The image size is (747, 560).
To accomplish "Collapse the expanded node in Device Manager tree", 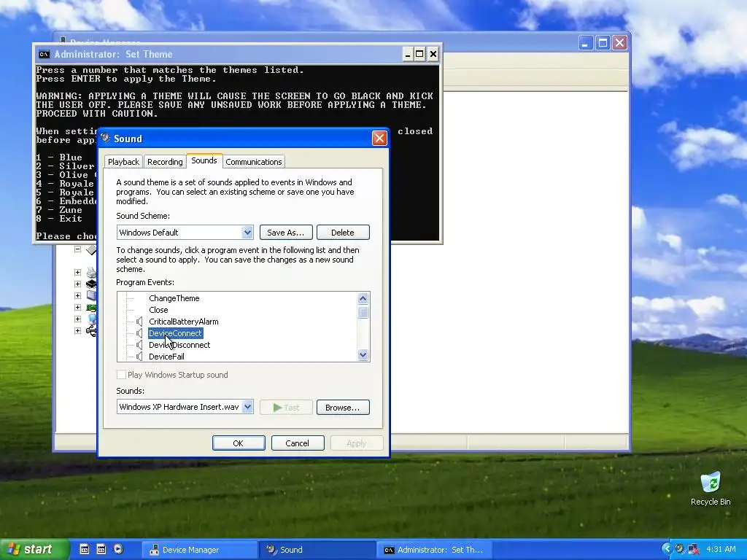I will 77,249.
